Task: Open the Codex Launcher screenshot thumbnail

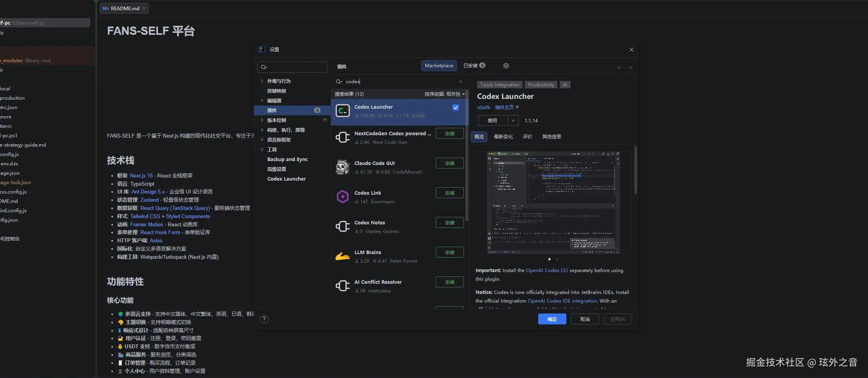Action: 553,202
